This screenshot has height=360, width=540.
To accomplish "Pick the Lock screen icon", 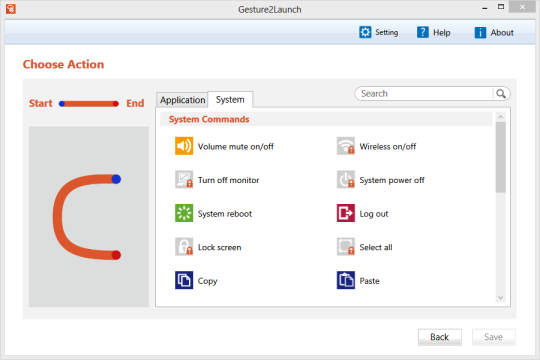I will [184, 247].
